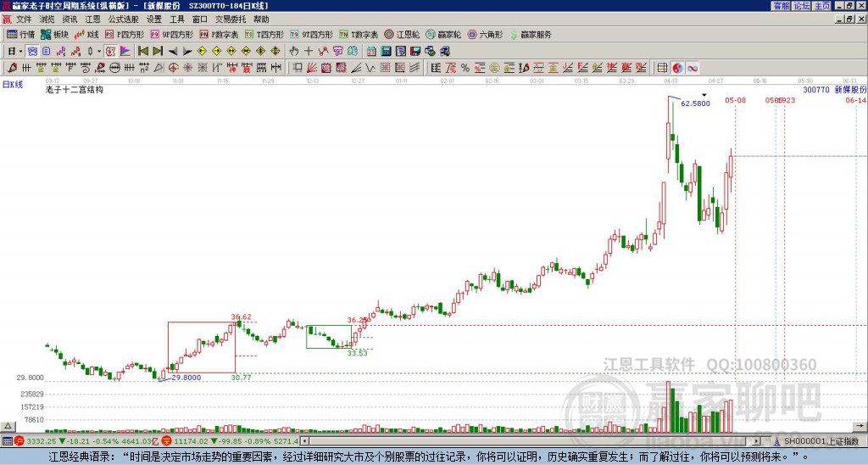
Task: Click the circled horizontal line tool
Action: [114, 68]
